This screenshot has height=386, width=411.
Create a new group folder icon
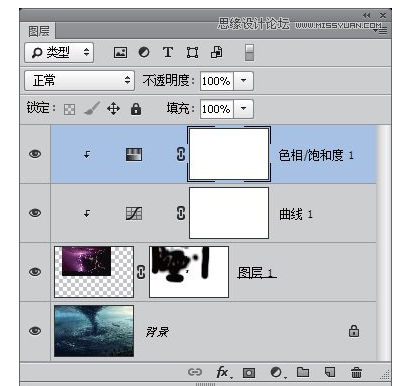(303, 372)
